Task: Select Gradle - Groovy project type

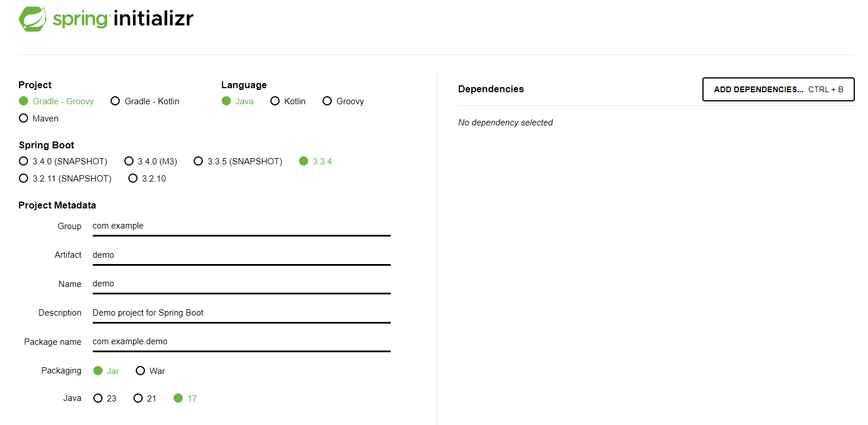Action: point(56,101)
